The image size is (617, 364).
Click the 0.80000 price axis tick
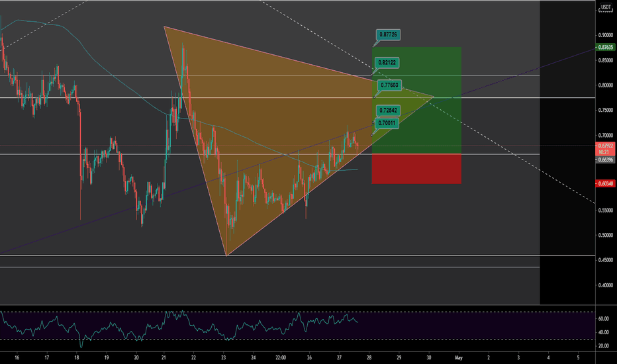click(606, 85)
